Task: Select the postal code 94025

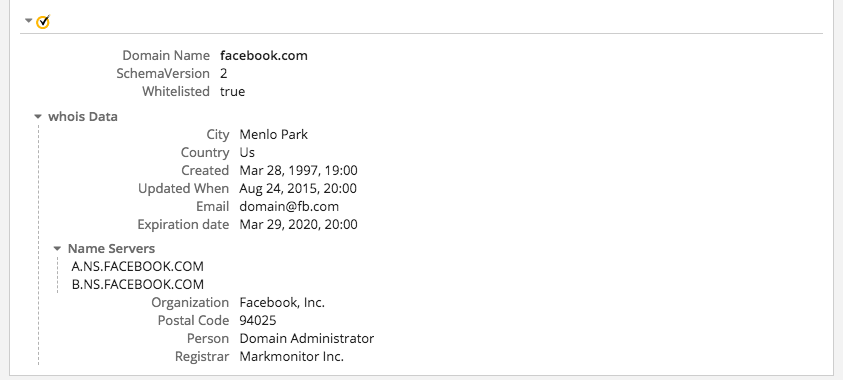Action: [258, 321]
